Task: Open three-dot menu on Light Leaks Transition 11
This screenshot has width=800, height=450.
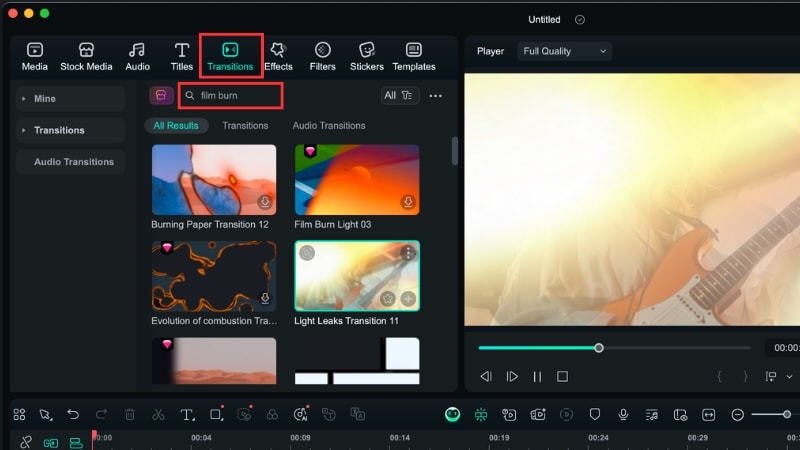Action: (408, 253)
